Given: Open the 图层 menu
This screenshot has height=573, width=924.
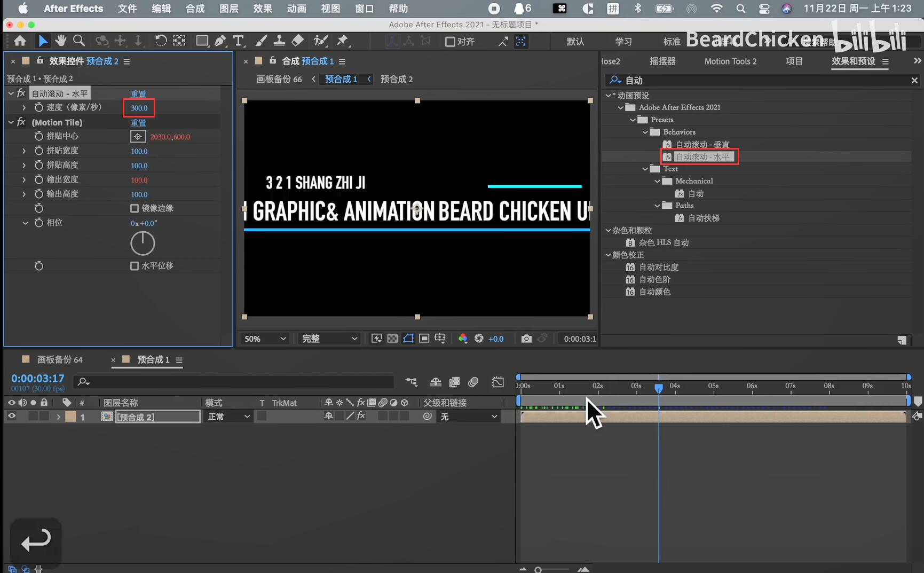Looking at the screenshot, I should 228,9.
